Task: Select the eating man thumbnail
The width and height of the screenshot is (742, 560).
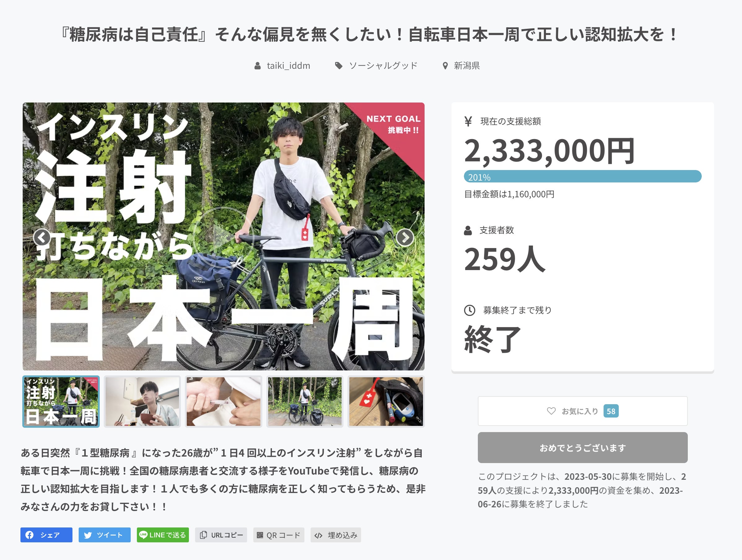Action: [142, 402]
